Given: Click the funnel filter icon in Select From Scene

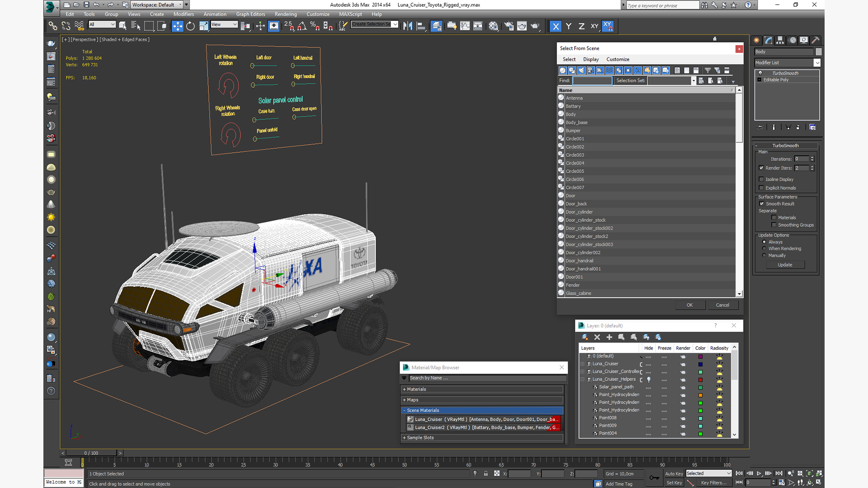Looking at the screenshot, I should (x=708, y=70).
